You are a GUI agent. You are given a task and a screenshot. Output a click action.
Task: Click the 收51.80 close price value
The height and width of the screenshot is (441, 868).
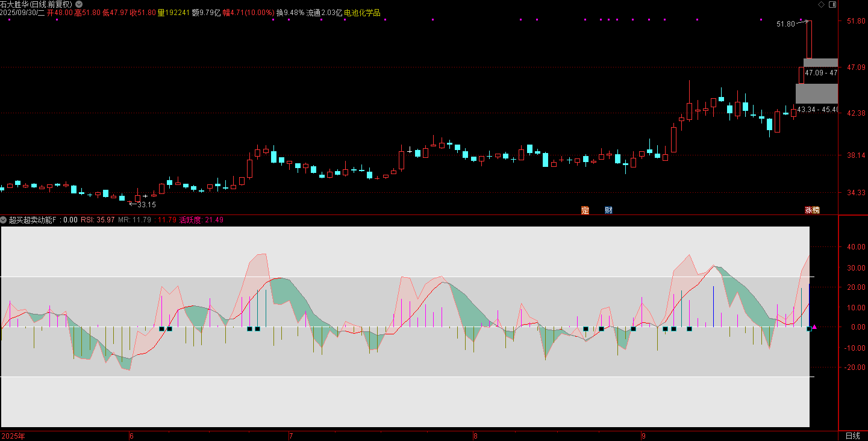point(143,13)
